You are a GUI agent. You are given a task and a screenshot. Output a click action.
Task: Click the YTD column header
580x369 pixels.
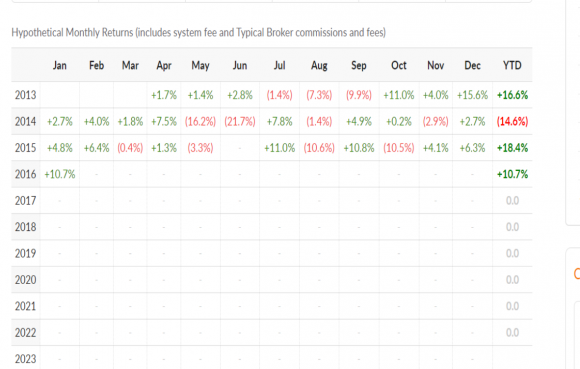pos(512,65)
